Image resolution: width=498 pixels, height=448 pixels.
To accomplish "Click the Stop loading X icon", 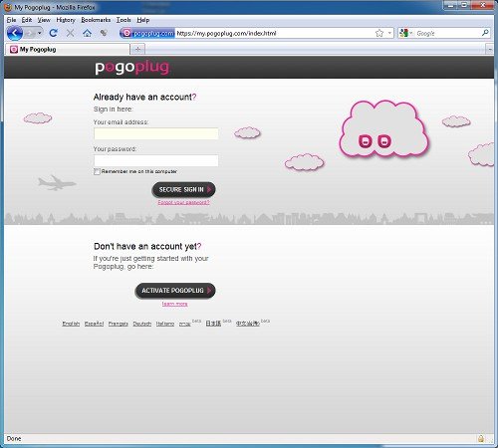I will coord(70,33).
